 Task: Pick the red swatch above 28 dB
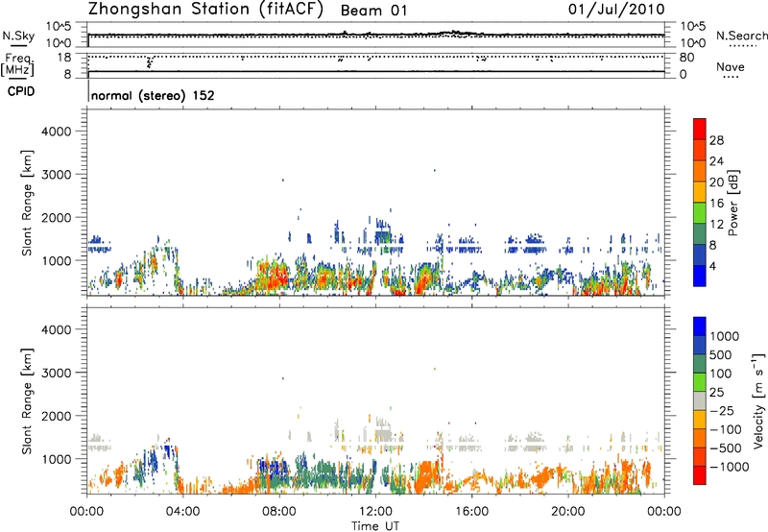[700, 130]
